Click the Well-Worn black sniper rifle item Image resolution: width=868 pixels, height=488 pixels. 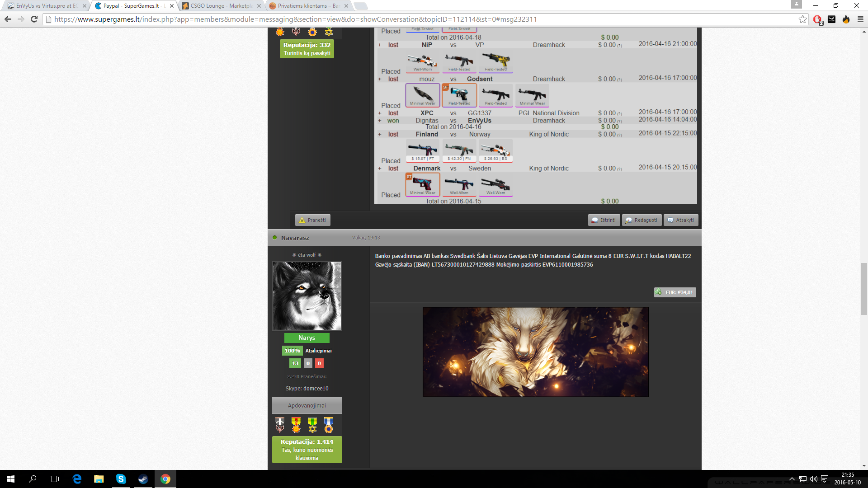tap(495, 185)
